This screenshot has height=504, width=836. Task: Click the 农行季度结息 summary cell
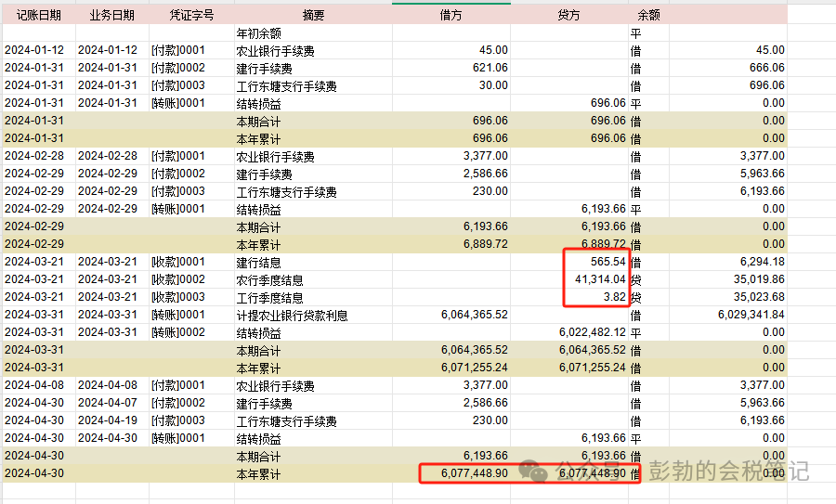(x=314, y=279)
